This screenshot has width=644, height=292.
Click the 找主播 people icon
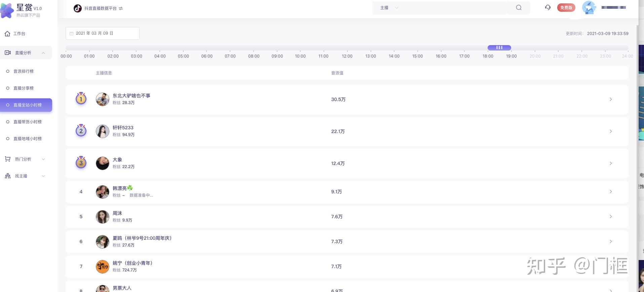tap(8, 176)
